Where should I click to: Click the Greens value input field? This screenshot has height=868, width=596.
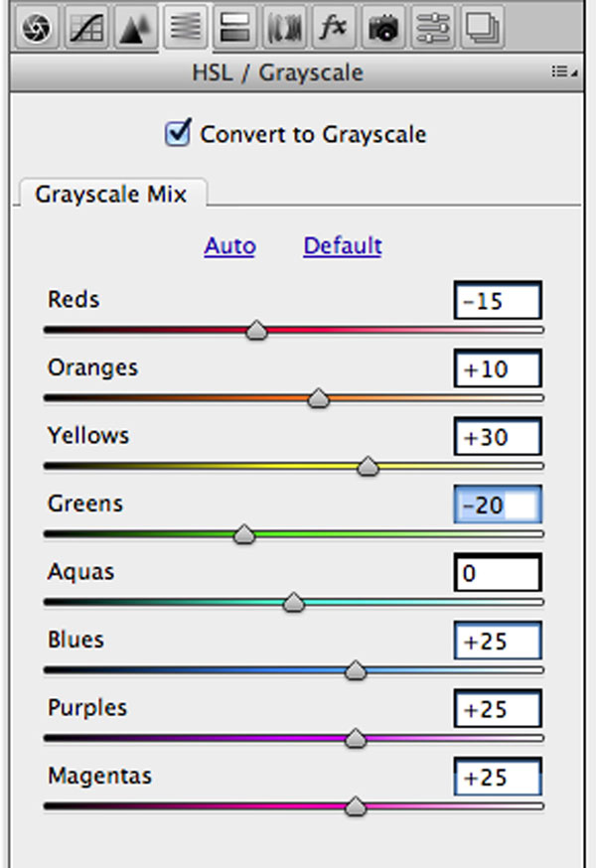click(x=498, y=506)
